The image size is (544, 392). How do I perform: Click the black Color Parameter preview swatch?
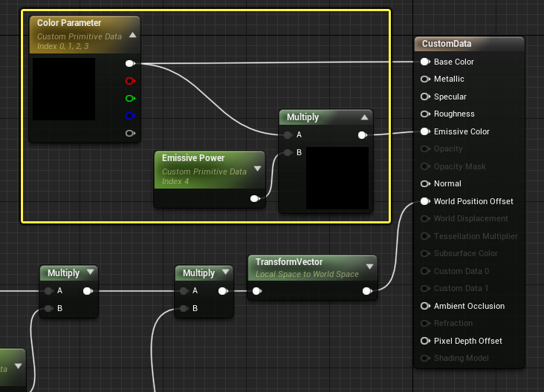tap(64, 89)
